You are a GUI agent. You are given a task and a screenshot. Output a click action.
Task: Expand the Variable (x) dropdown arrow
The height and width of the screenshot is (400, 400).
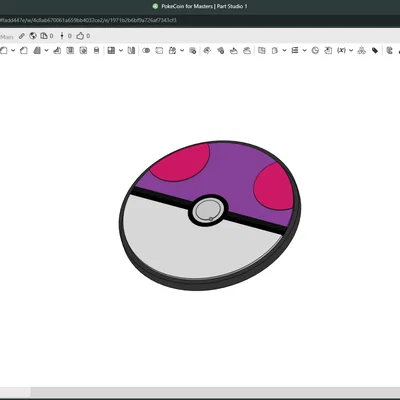pyautogui.click(x=351, y=51)
